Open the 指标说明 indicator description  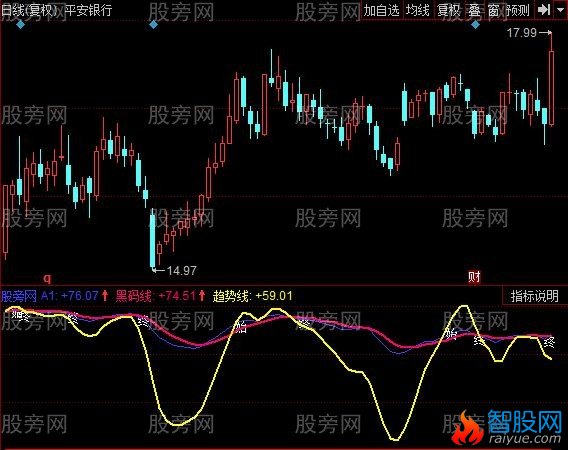coord(534,296)
